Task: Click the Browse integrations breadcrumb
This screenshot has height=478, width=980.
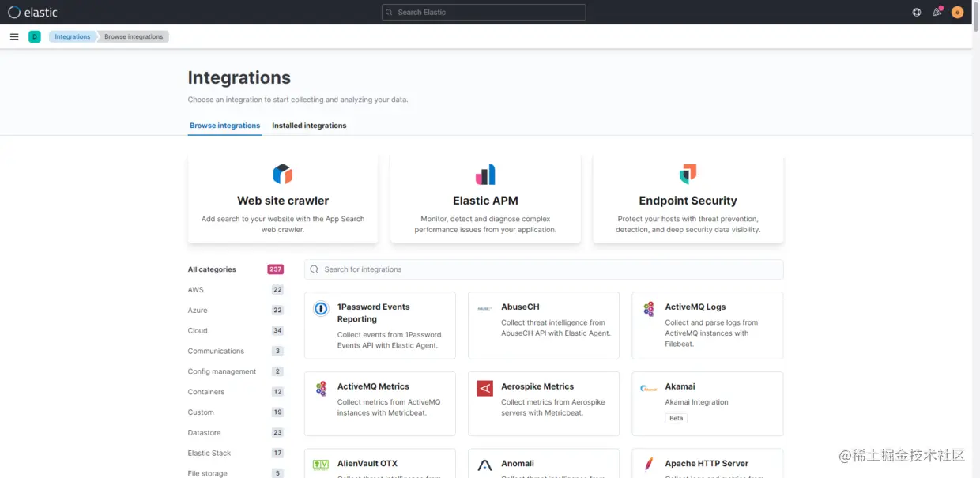Action: pos(134,36)
